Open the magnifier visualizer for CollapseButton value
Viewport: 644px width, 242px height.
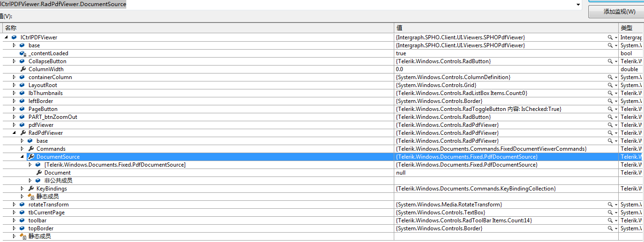[x=610, y=61]
